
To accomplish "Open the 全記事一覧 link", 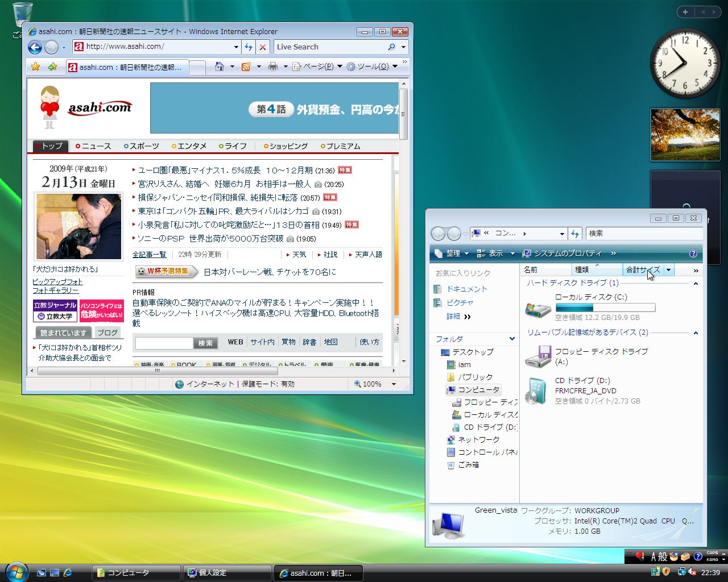I will click(150, 255).
